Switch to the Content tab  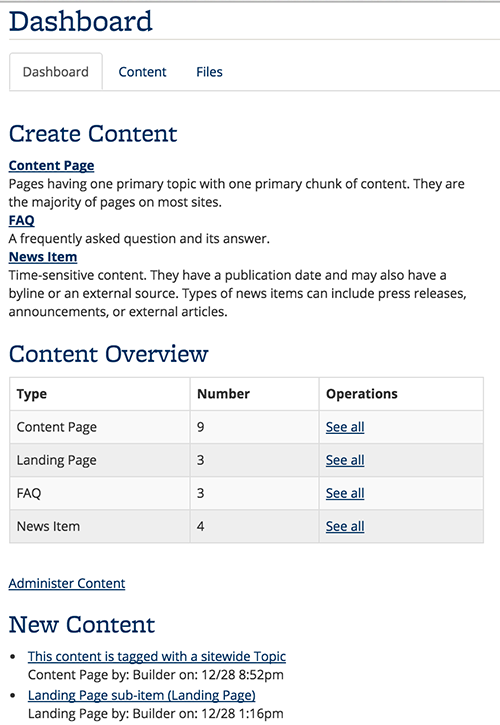pyautogui.click(x=142, y=72)
